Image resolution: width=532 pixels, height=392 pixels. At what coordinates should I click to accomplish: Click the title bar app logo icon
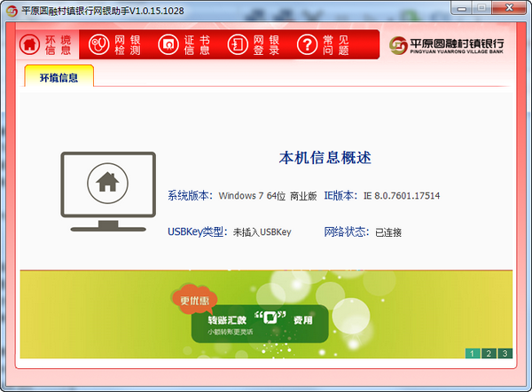[x=12, y=11]
